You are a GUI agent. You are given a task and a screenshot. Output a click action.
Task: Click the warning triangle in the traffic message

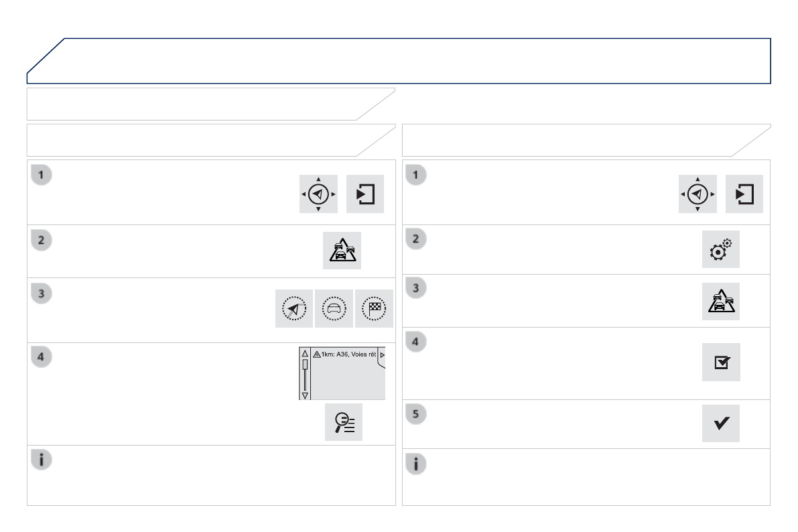point(316,353)
